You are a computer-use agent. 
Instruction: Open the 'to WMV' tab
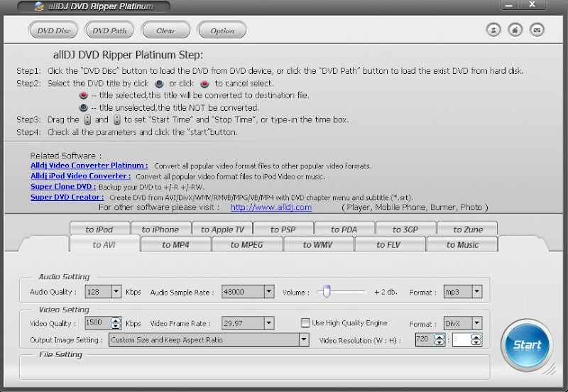(x=318, y=244)
